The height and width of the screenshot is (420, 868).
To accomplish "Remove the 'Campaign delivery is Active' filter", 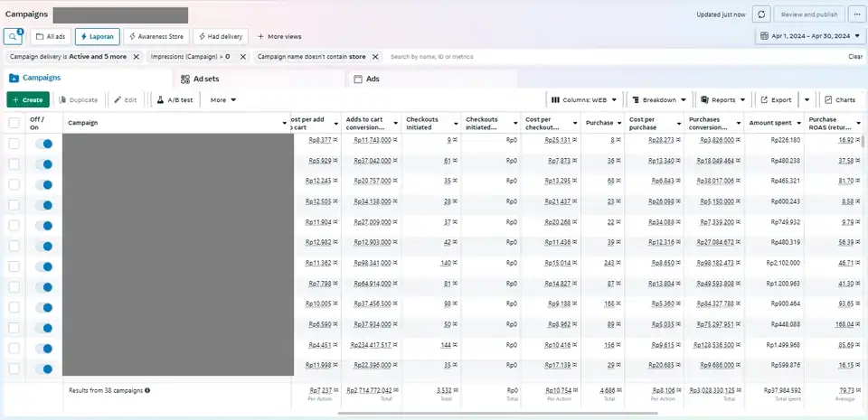I will [137, 57].
